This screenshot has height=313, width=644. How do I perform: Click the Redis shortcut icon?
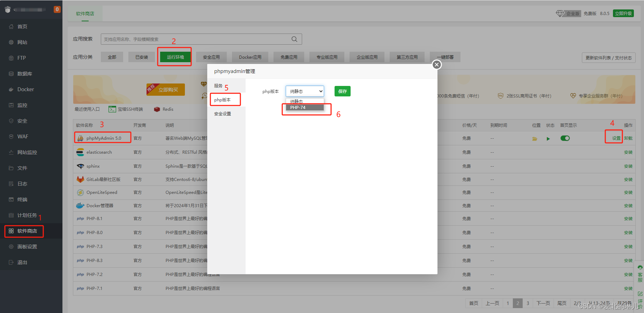click(x=157, y=109)
